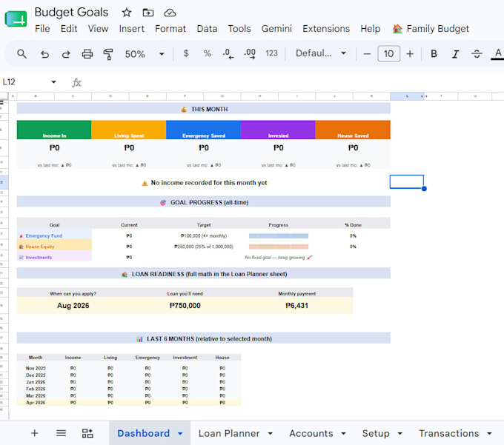Star the Budget Goals document
This screenshot has height=445, width=504.
pyautogui.click(x=127, y=13)
